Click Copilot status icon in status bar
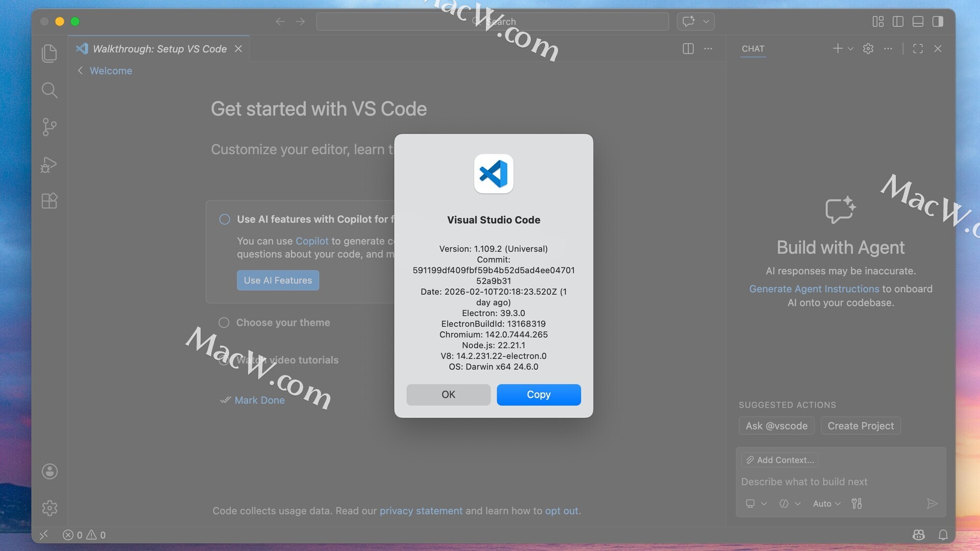The height and width of the screenshot is (551, 980). (x=918, y=535)
